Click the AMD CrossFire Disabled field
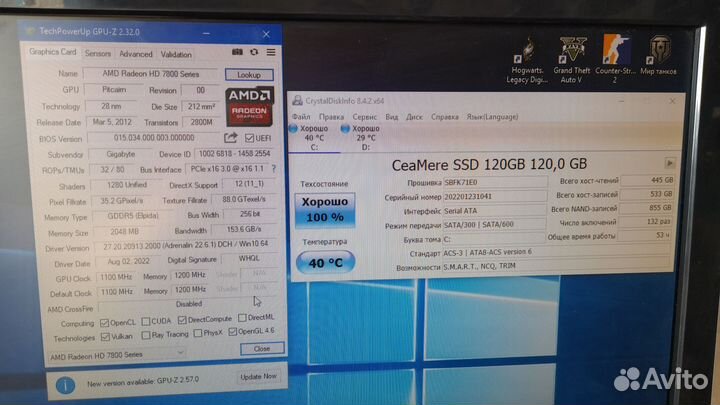 coord(188,304)
